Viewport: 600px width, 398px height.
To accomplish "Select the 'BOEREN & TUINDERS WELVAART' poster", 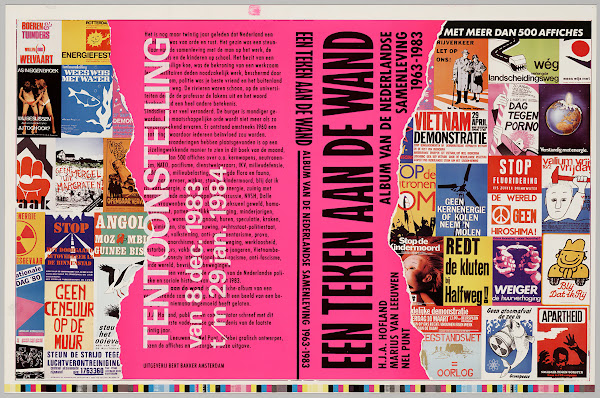I will point(39,42).
